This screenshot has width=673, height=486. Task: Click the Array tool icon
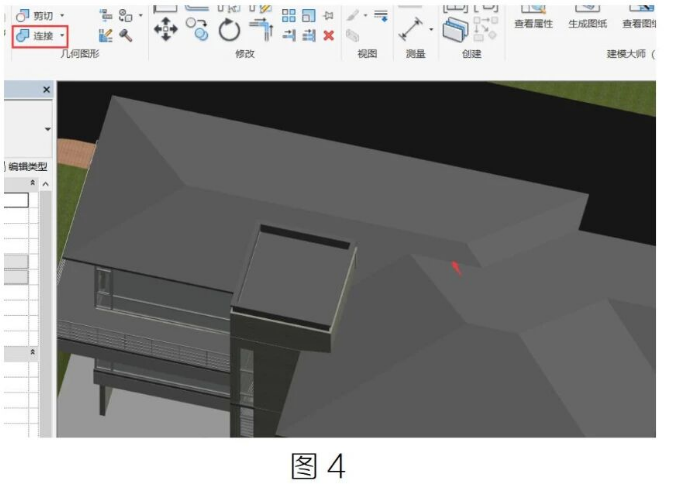tap(289, 16)
